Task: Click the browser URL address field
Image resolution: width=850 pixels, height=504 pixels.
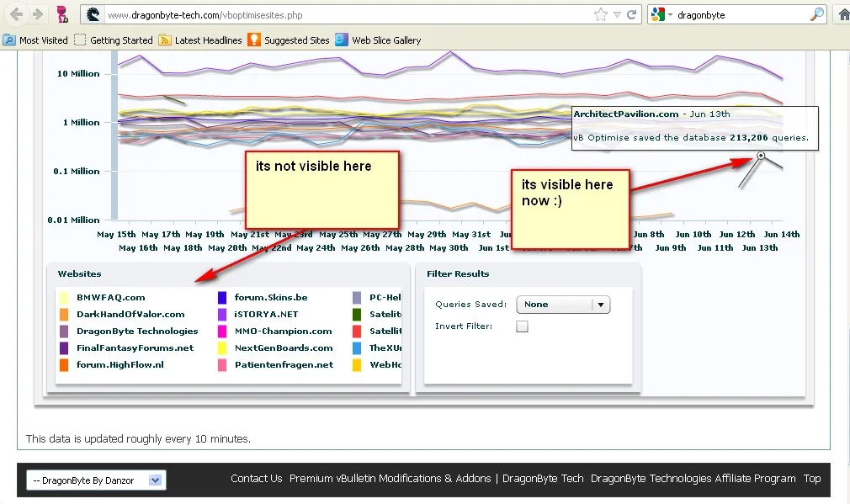Action: coord(347,15)
